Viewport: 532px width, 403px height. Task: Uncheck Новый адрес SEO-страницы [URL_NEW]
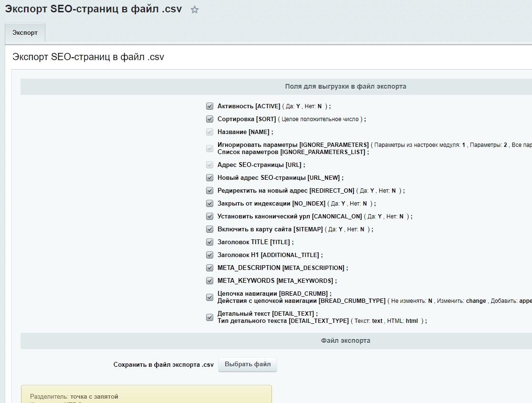[x=209, y=177]
